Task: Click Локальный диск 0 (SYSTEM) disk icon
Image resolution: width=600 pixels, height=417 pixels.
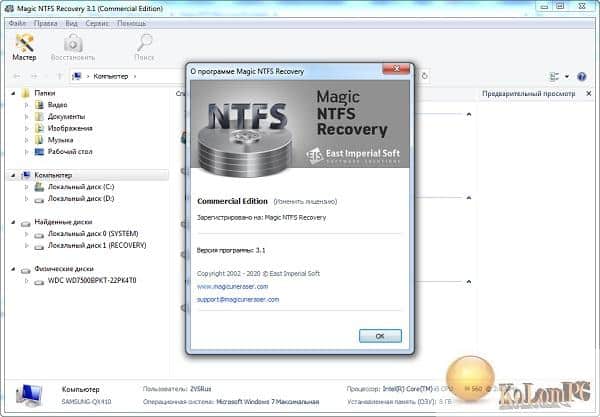Action: (x=39, y=235)
